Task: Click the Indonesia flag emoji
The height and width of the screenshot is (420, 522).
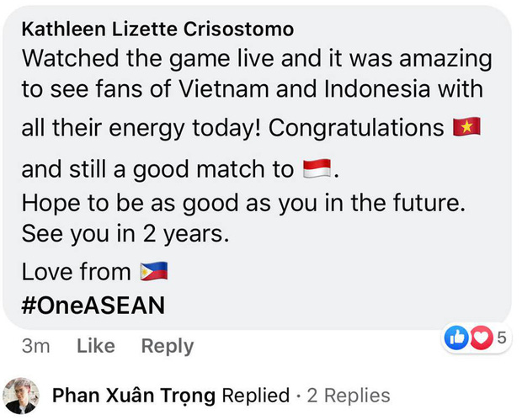Action: tap(317, 168)
